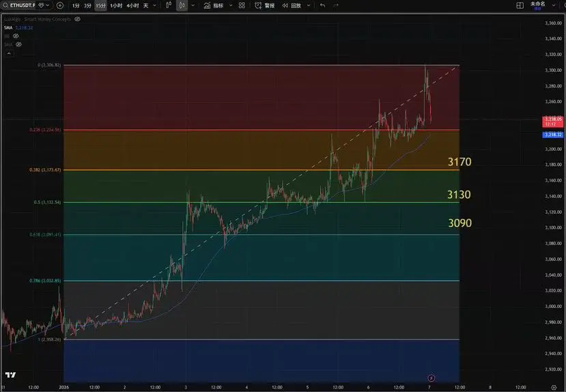This screenshot has width=566, height=392.
Task: Expand the 未命名 layout dropdown arrow
Action: 554,5
